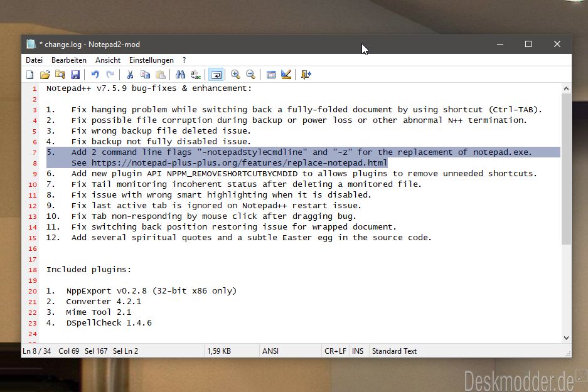Viewport: 588px width, 392px height.
Task: Zoom out with the magnifier minus icon
Action: [x=250, y=75]
